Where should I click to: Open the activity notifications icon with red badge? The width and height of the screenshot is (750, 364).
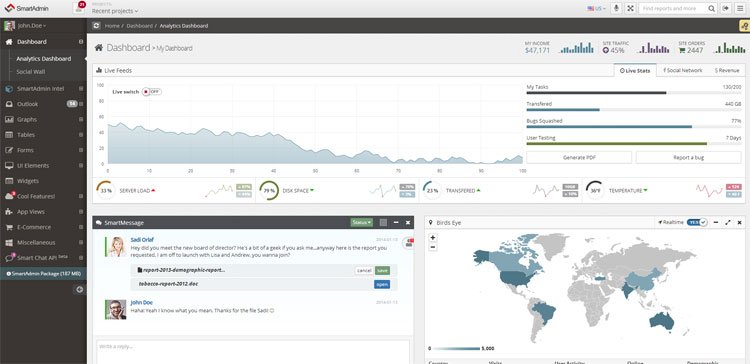point(79,8)
